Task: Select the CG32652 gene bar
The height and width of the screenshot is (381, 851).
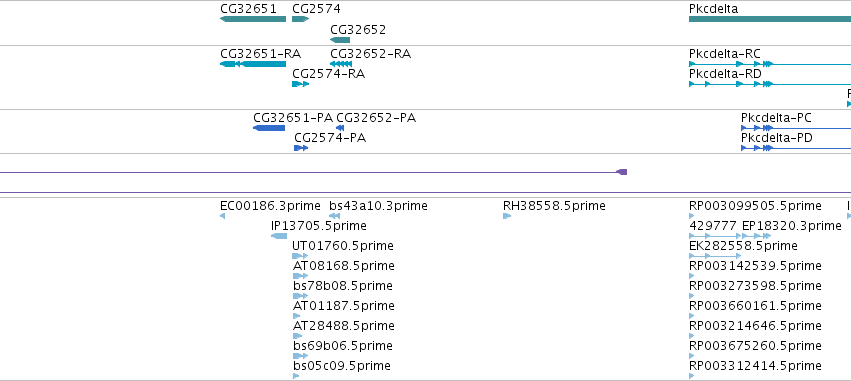Action: point(340,40)
